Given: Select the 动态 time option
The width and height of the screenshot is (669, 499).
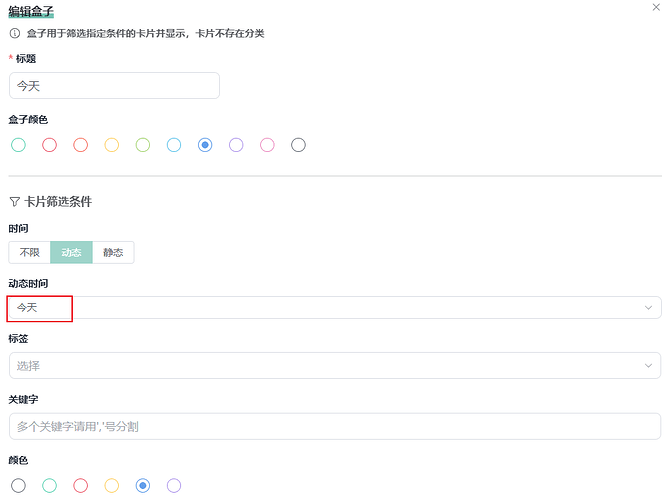Looking at the screenshot, I should pyautogui.click(x=71, y=252).
